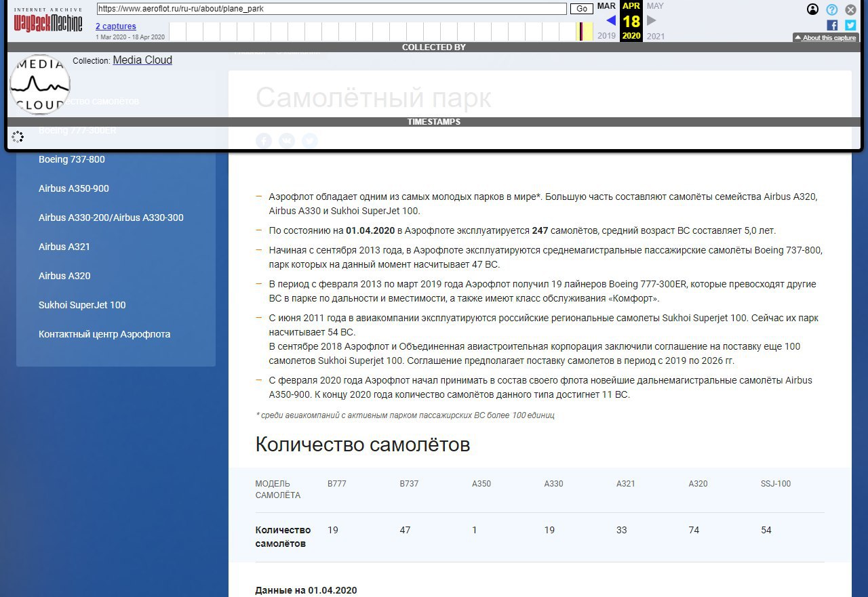
Task: Select year 2019 in timeline
Action: tap(607, 36)
